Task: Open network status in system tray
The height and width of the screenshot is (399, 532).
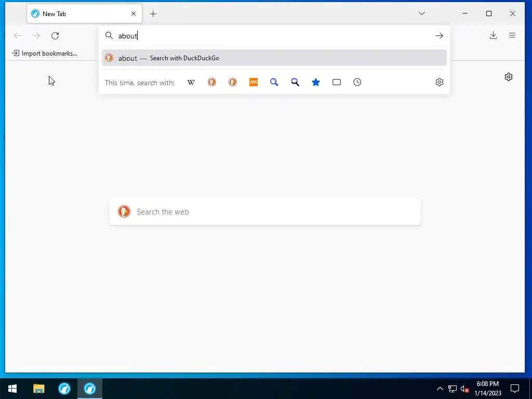Action: 453,389
